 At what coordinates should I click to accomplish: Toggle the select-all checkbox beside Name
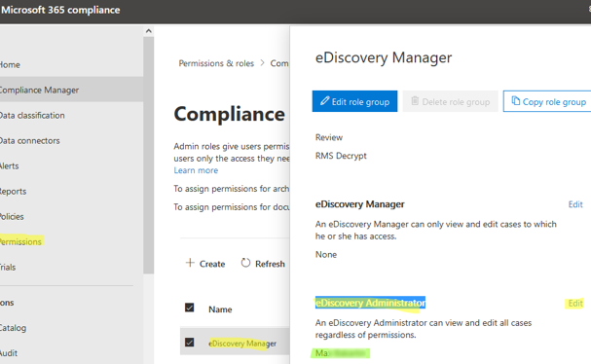pos(190,308)
